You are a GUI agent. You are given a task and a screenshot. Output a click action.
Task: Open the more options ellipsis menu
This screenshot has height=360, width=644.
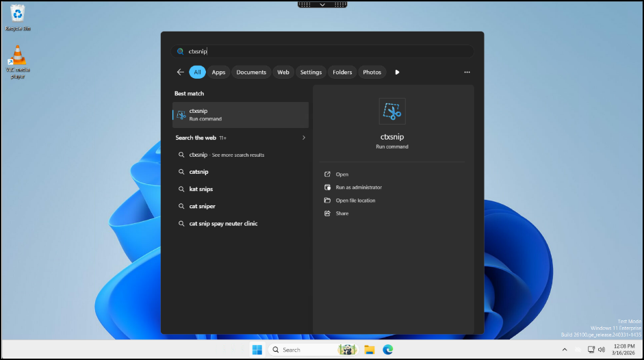coord(467,72)
